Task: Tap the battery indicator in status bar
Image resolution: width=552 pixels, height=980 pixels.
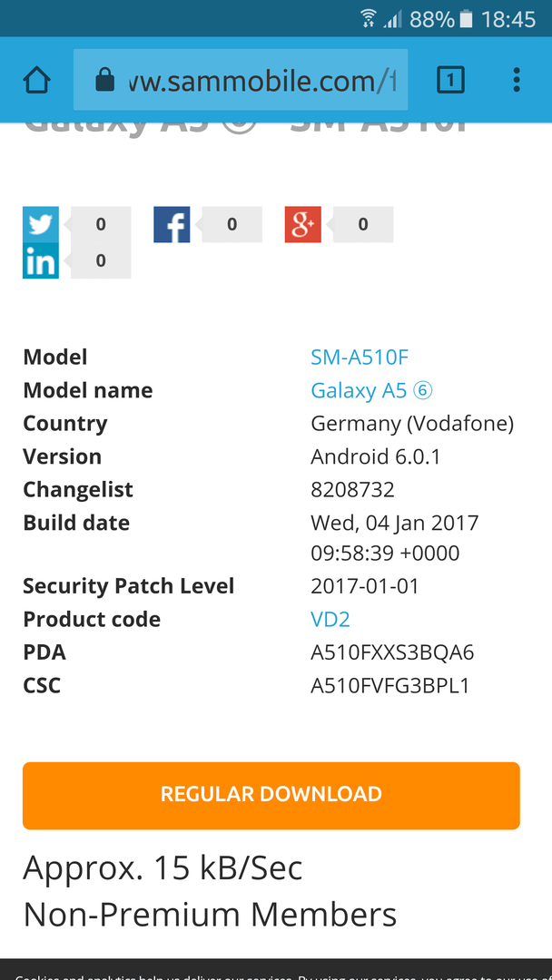Action: 466,19
